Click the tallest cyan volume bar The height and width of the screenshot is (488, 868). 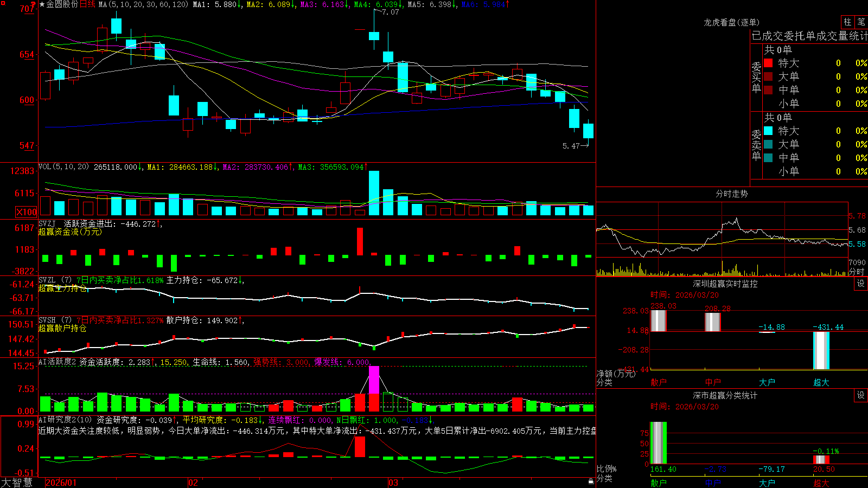click(x=374, y=193)
